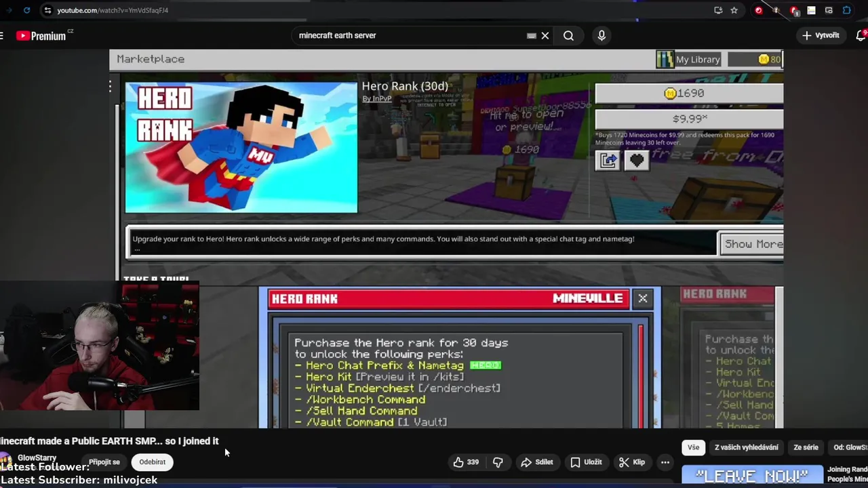Clear the YouTube search query
Viewport: 868px width, 488px height.
pyautogui.click(x=545, y=35)
